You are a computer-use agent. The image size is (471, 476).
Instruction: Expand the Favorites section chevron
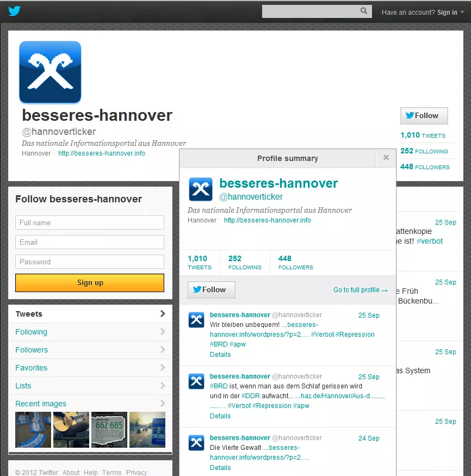163,367
